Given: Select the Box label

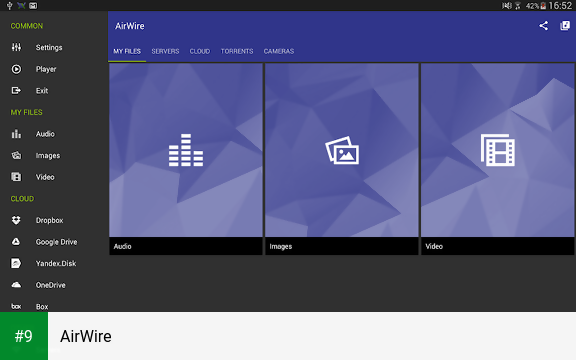Looking at the screenshot, I should [42, 306].
